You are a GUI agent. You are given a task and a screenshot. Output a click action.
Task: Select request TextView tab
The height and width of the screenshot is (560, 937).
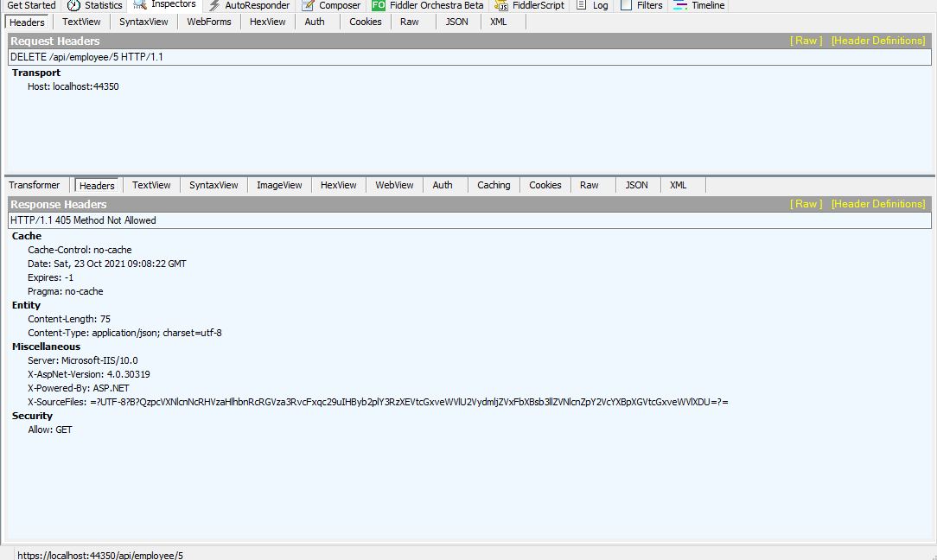[x=81, y=22]
